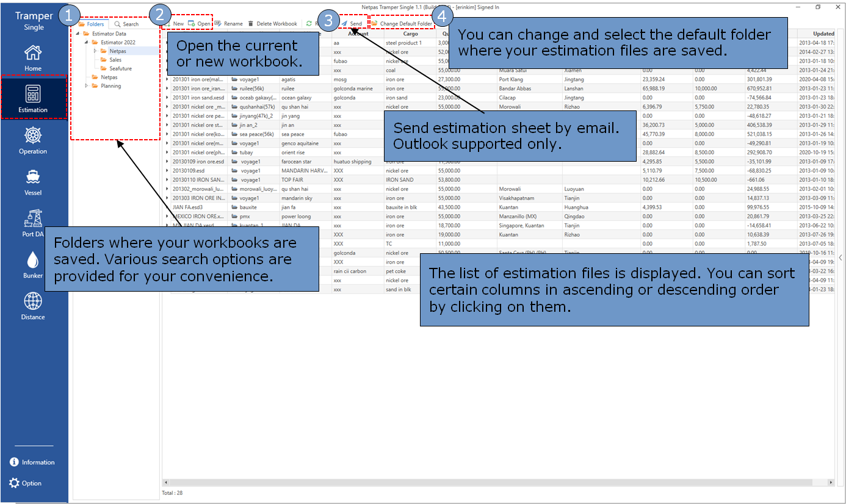Select the Estimation calculator icon
846x504 pixels.
pyautogui.click(x=33, y=98)
